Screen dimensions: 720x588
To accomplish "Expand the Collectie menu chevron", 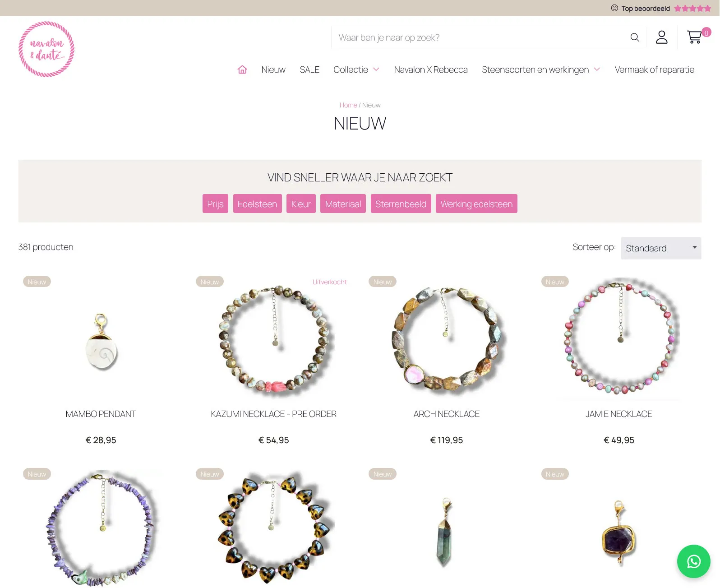I will click(376, 69).
